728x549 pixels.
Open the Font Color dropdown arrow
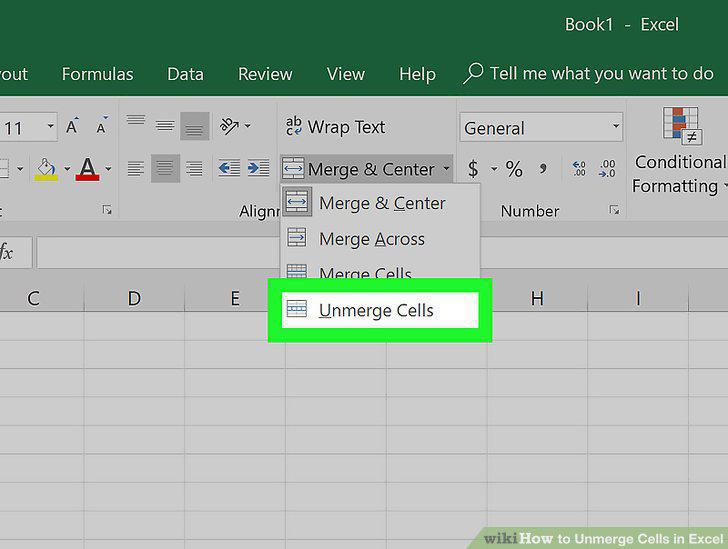click(108, 169)
